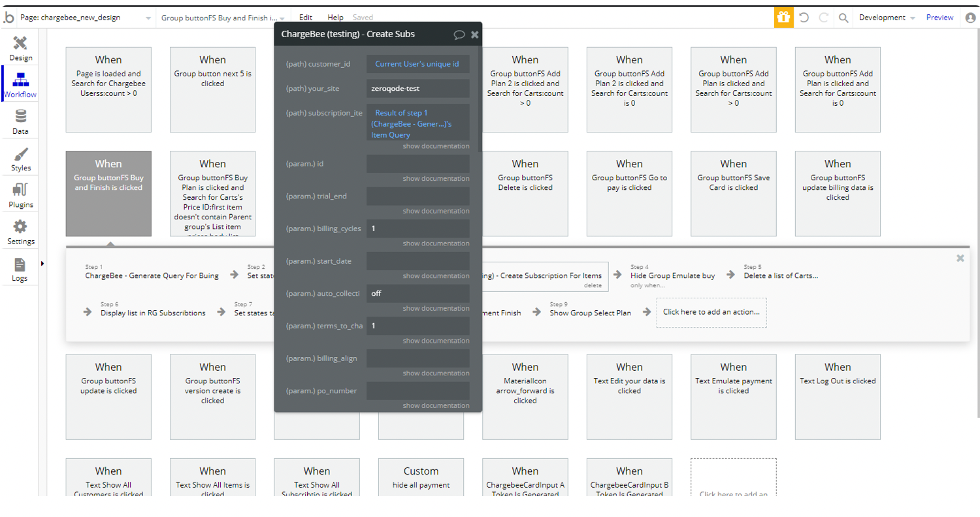Expand the sidebar collapse arrow
Screen dimensions: 980x517
pyautogui.click(x=42, y=263)
